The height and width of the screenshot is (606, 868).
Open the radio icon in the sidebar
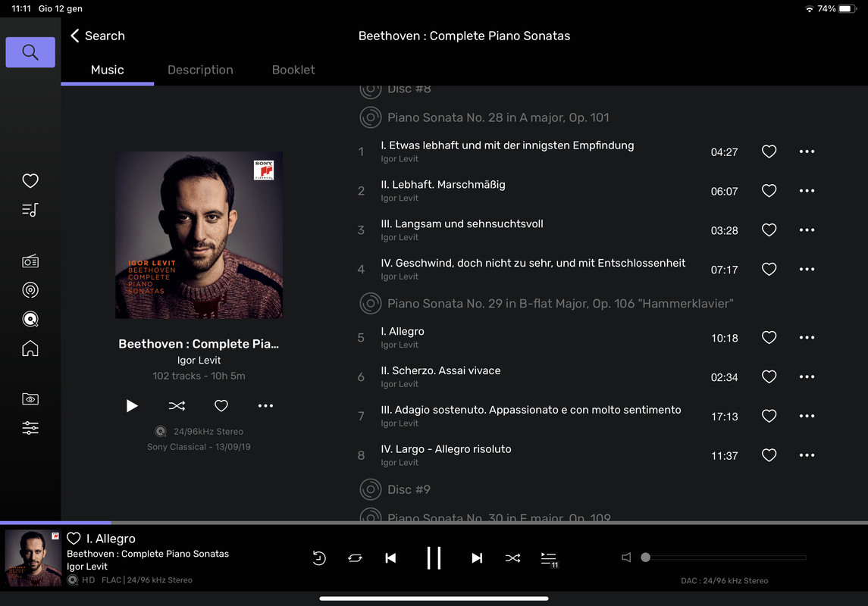coord(30,261)
